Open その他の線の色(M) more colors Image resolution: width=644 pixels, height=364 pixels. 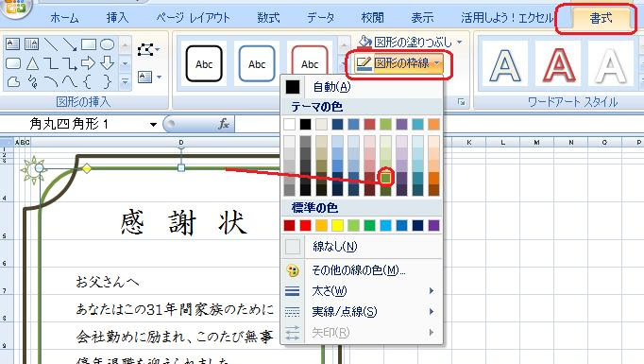362,270
